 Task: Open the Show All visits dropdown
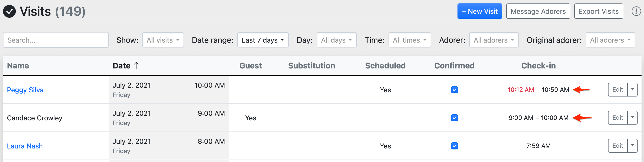163,40
